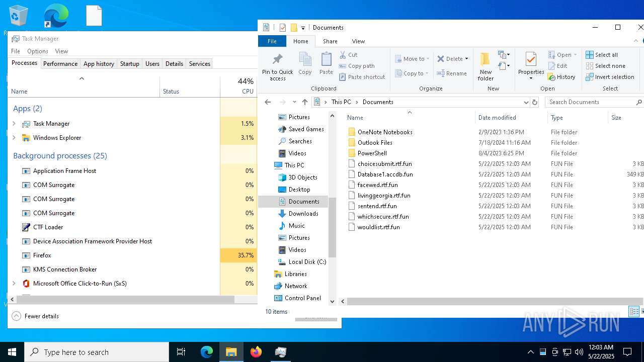Open Firefox from taskbar
The image size is (644, 362).
(x=256, y=352)
